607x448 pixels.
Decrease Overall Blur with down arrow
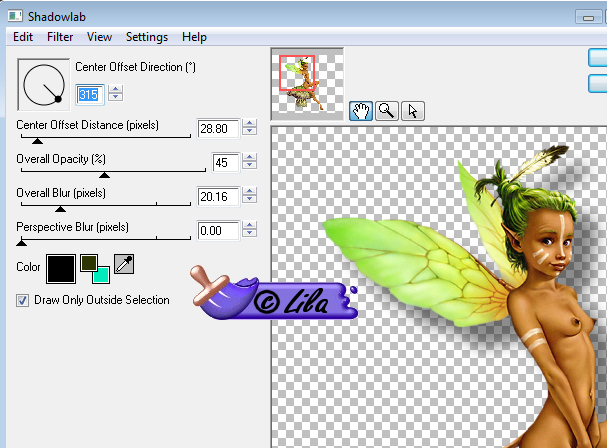pyautogui.click(x=250, y=199)
